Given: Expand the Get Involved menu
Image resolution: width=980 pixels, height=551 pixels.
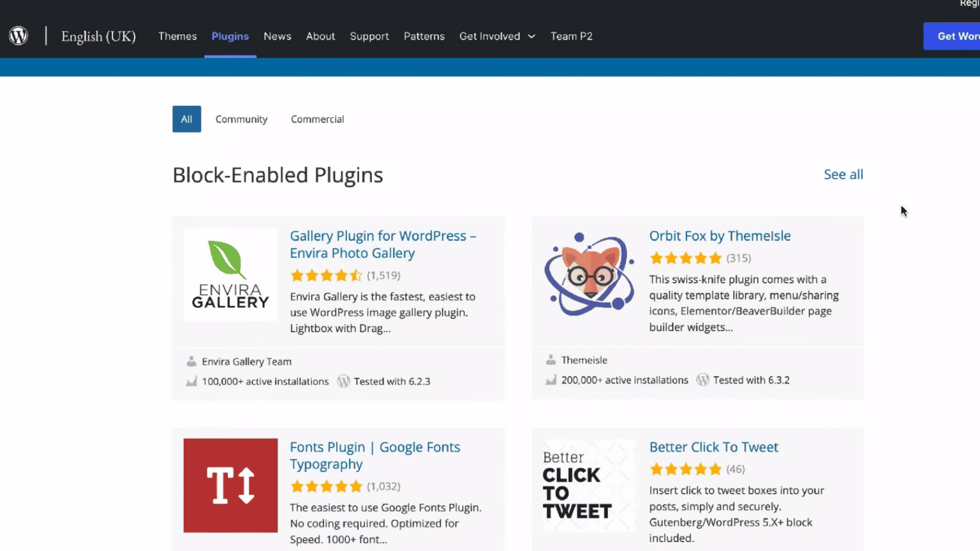Looking at the screenshot, I should [497, 36].
